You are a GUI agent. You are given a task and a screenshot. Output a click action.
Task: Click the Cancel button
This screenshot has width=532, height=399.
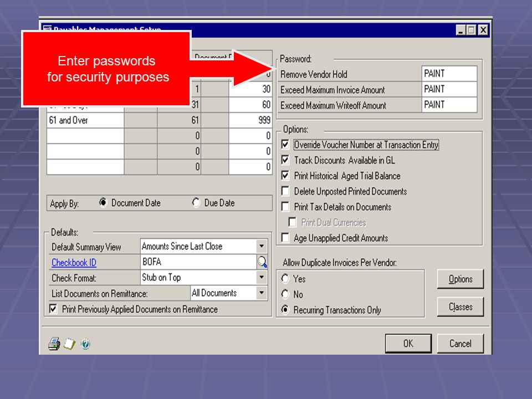(x=461, y=344)
